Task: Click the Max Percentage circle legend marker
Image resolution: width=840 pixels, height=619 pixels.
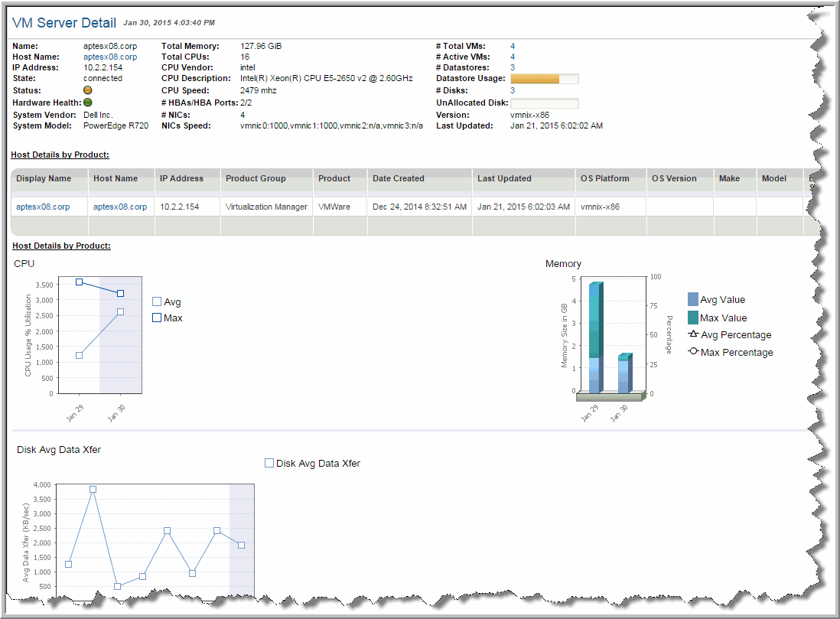Action: coord(693,351)
